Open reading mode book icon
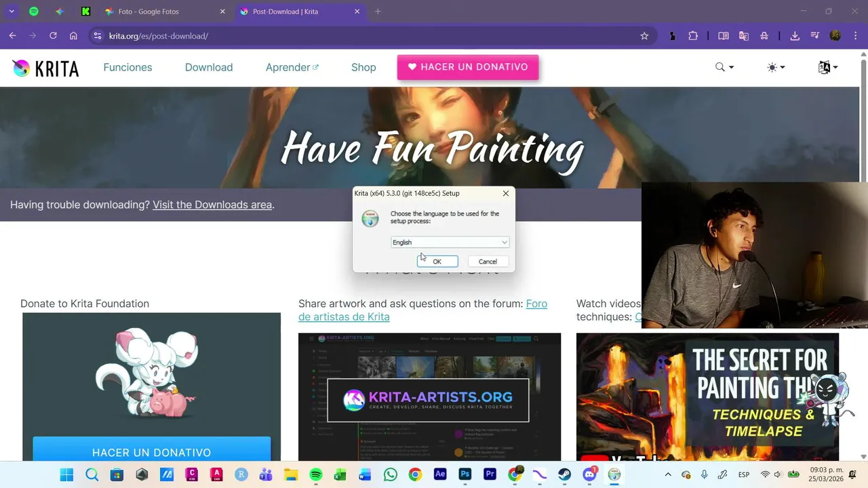Screen dimensions: 868x488 click(x=724, y=36)
